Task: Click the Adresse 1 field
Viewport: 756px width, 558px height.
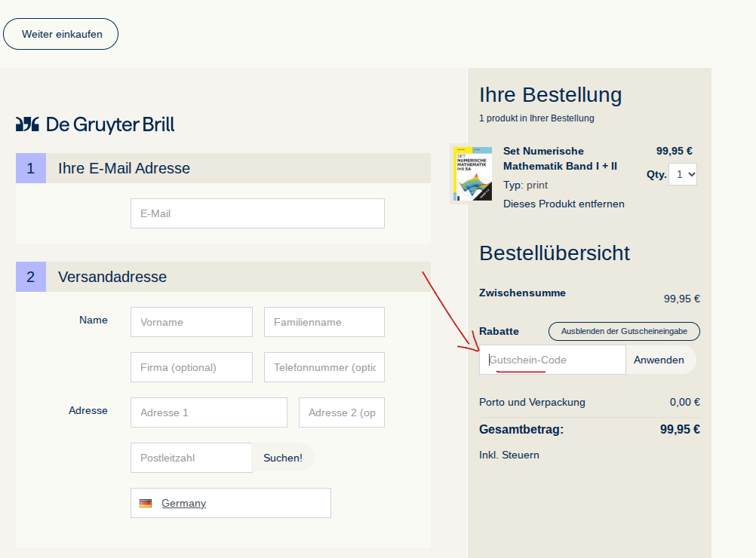Action: pos(209,412)
